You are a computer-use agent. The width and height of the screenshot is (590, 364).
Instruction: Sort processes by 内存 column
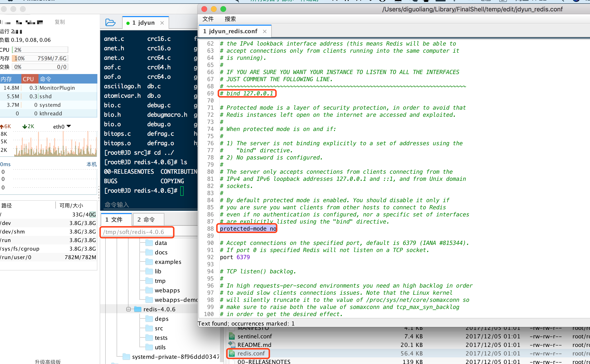(6, 79)
